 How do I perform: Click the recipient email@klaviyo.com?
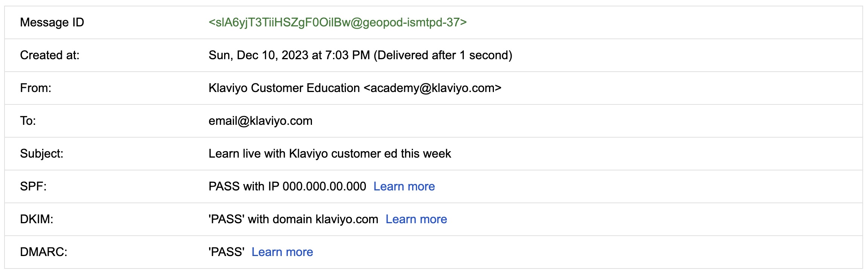pyautogui.click(x=260, y=121)
